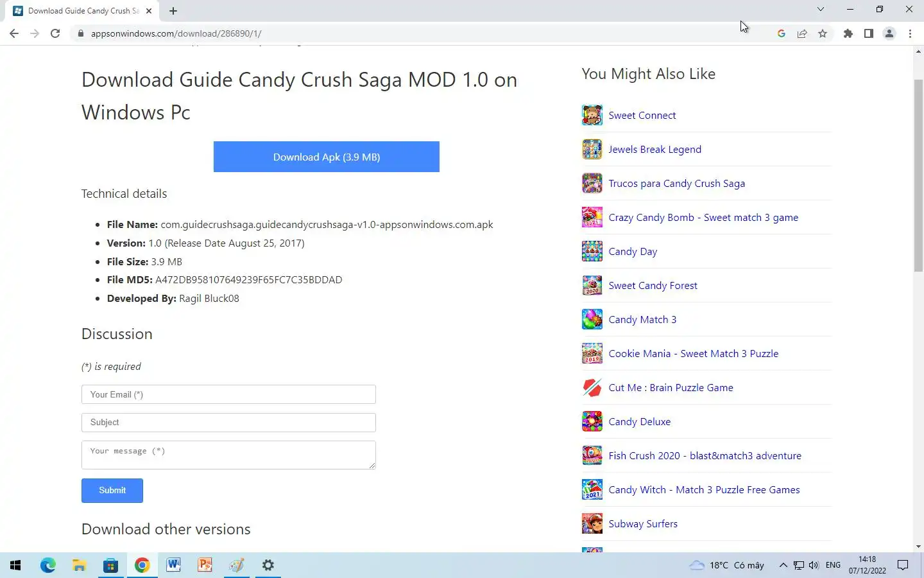Viewport: 924px width, 578px height.
Task: Open the Candy Match 3 link
Action: [642, 320]
